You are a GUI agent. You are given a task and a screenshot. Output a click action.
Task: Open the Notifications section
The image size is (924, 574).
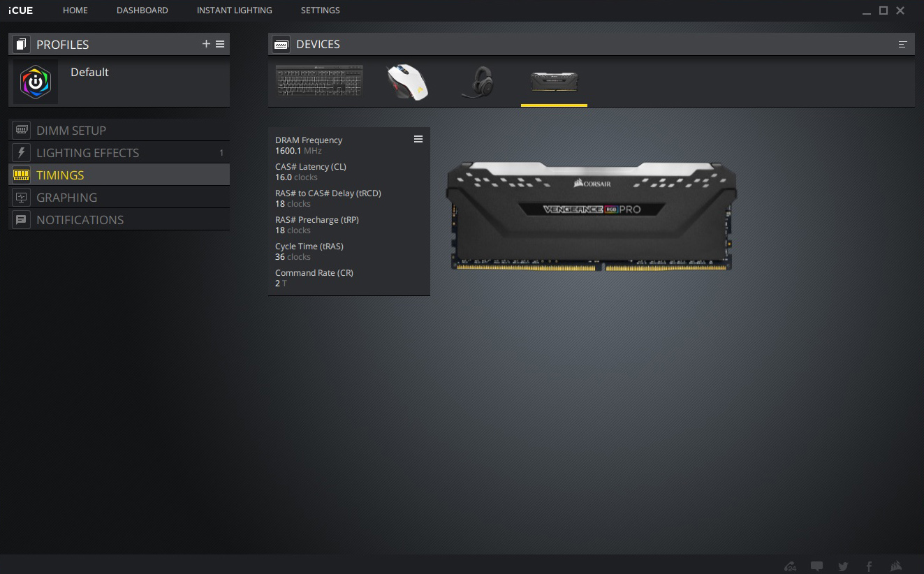coord(80,220)
